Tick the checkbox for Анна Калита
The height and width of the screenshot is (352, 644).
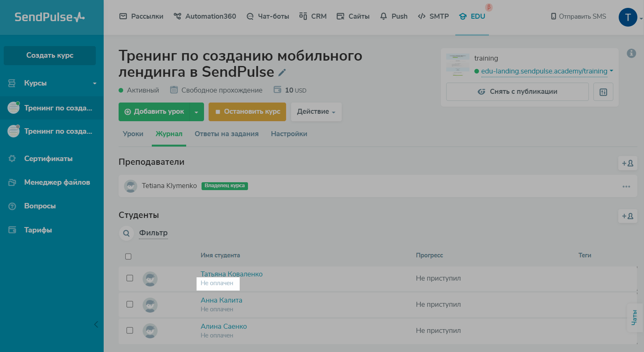(x=130, y=304)
